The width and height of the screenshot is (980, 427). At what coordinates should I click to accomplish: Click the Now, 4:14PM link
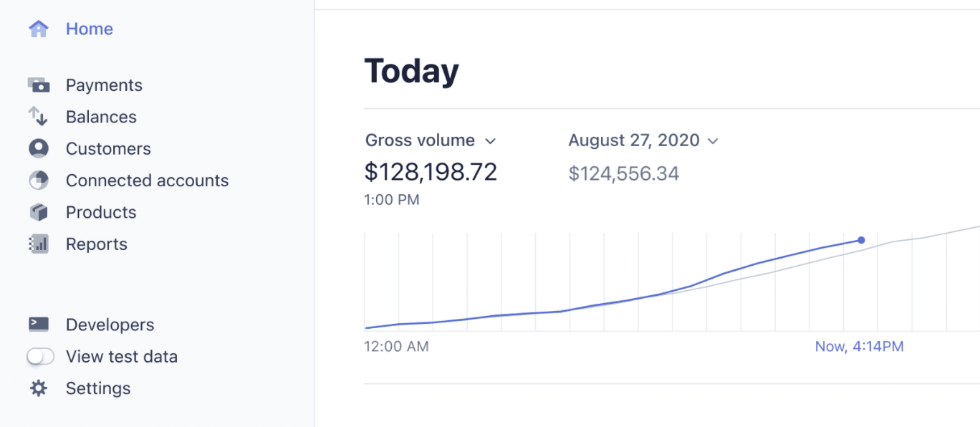pos(860,346)
